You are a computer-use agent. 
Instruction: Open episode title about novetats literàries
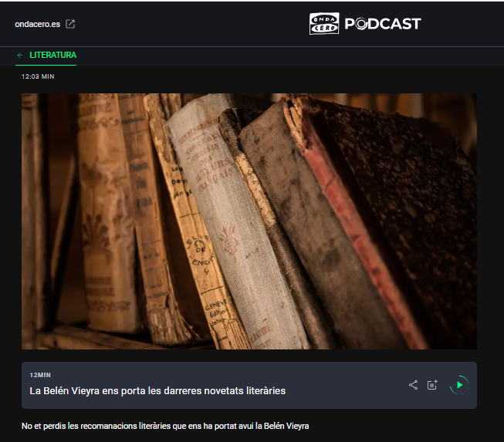[157, 391]
